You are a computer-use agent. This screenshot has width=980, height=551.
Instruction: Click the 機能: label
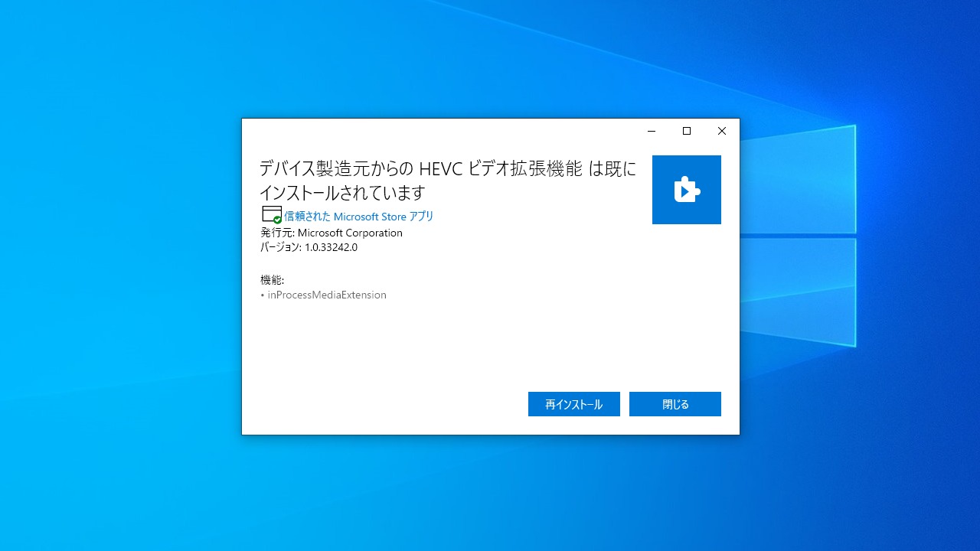tap(273, 280)
